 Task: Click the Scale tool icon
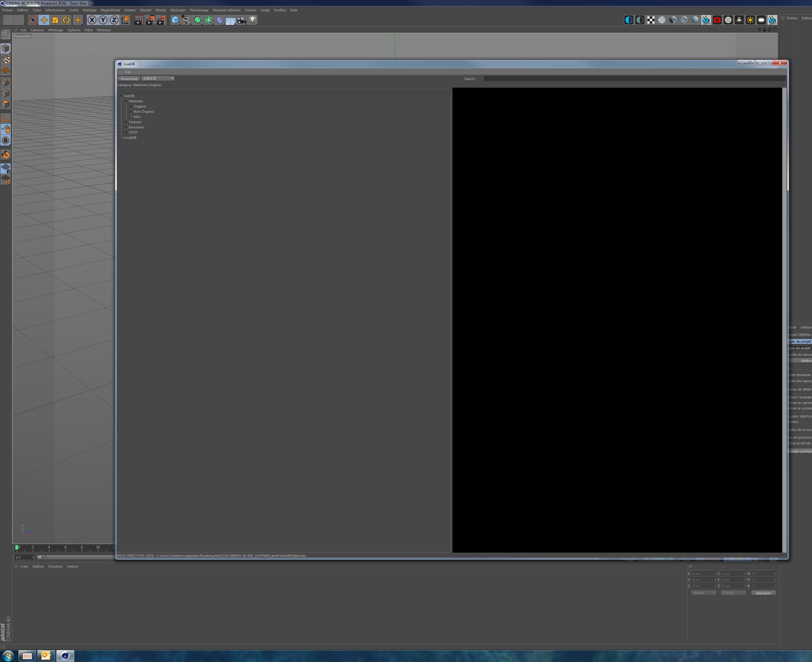click(x=55, y=20)
